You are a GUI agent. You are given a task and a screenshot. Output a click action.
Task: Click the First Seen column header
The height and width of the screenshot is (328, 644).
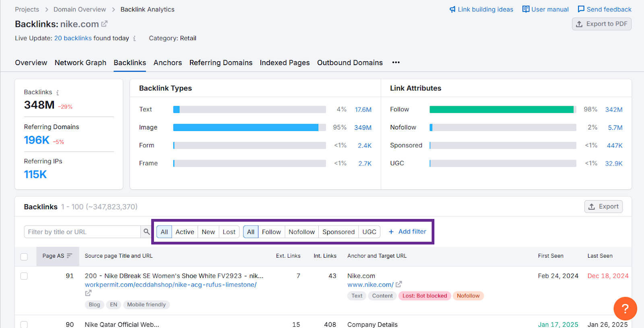tap(551, 256)
